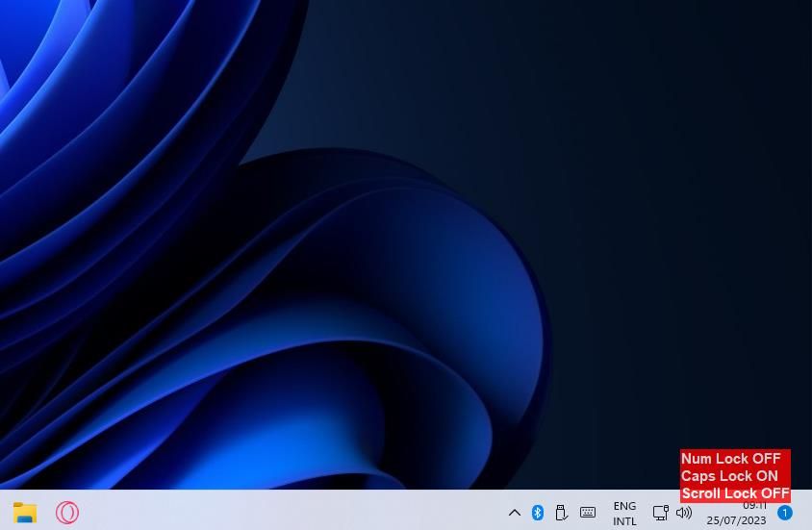
Task: Open the clock showing 25/07/2023
Action: pos(736,513)
